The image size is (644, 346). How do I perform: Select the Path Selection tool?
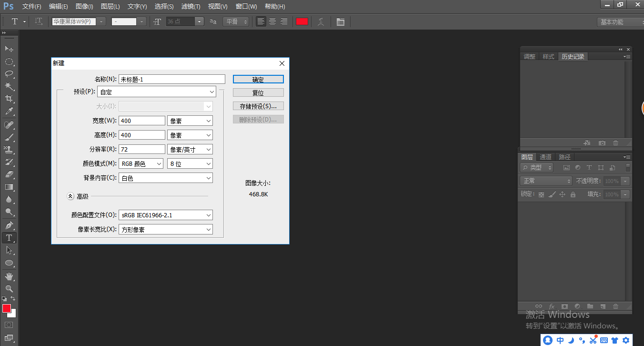tap(9, 250)
